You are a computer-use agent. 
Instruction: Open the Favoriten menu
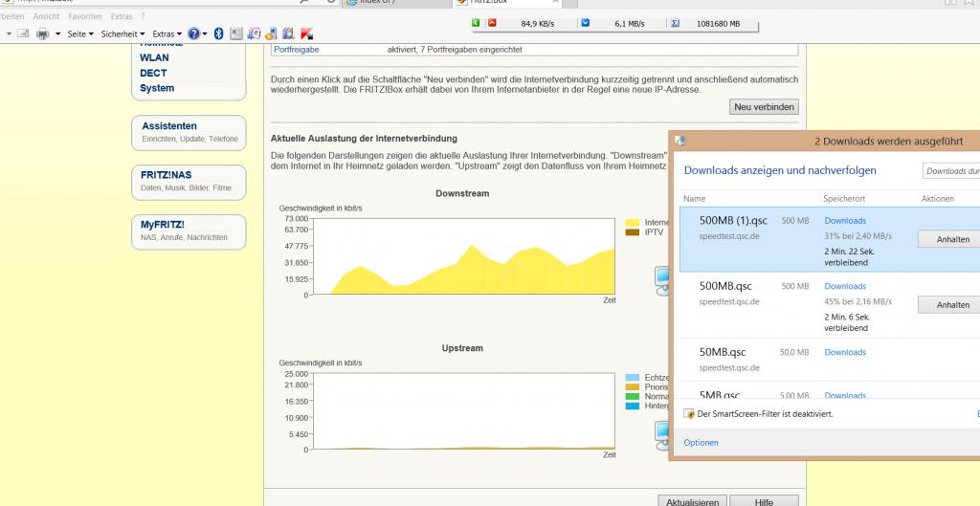click(85, 16)
